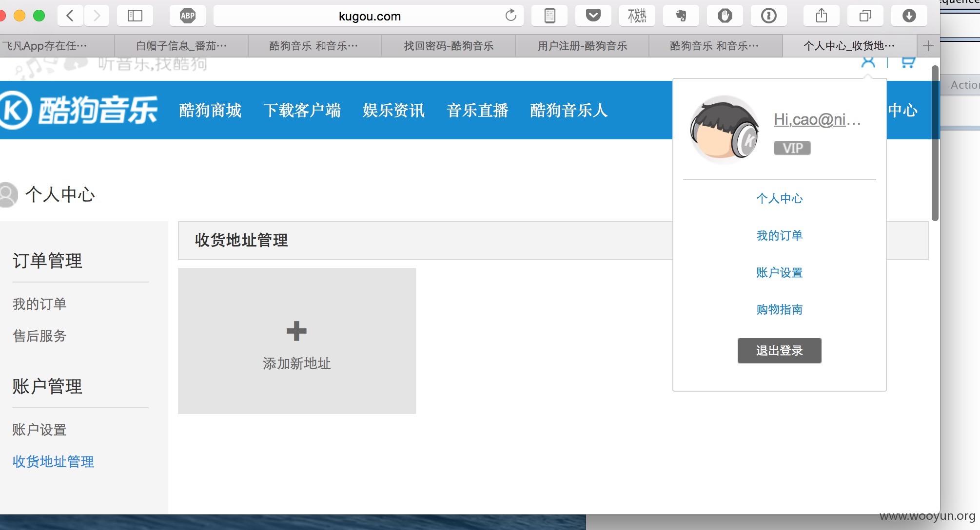
Task: Switch to the 用户注册-酷狗音乐 tab
Action: coord(582,46)
